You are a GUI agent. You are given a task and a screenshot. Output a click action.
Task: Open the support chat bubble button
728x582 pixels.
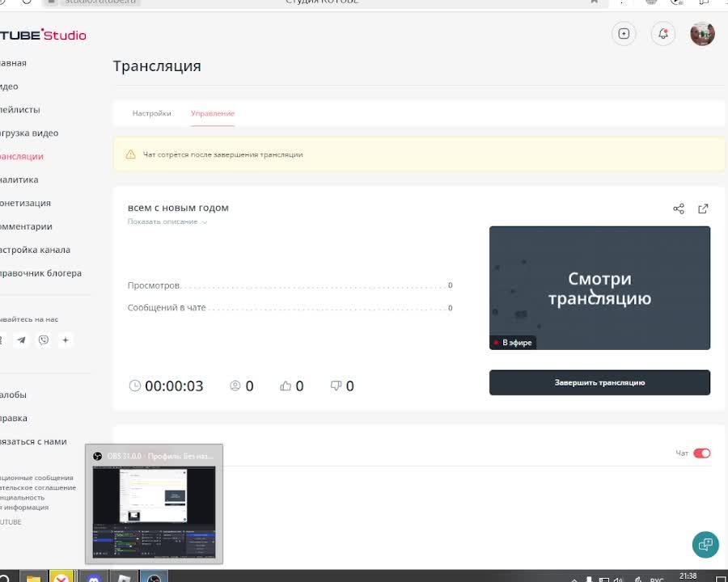pyautogui.click(x=705, y=544)
